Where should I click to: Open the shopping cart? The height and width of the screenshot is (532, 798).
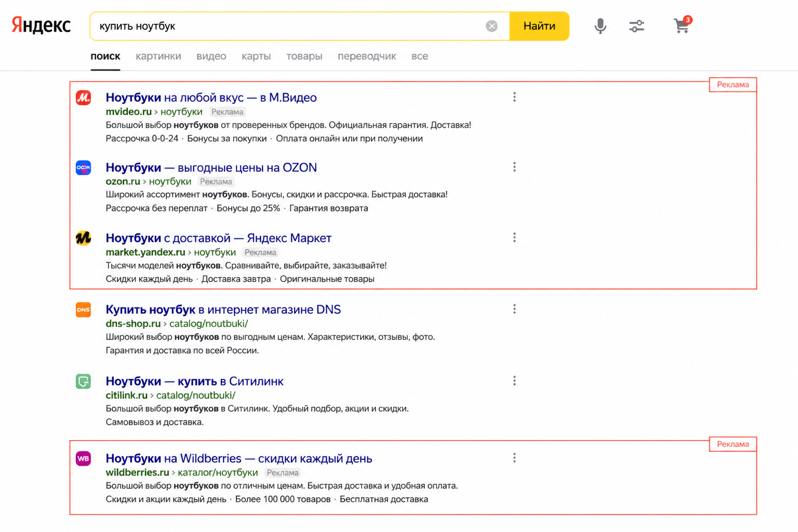click(x=682, y=25)
